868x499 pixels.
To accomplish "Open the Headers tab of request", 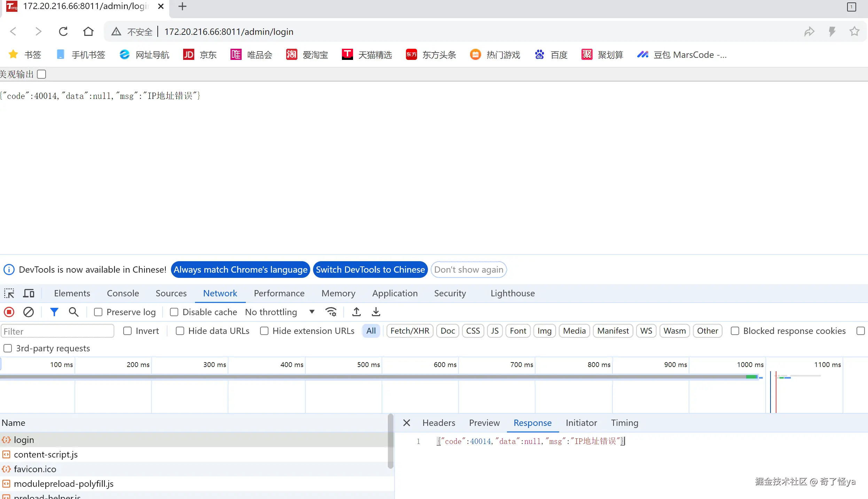I will [439, 423].
